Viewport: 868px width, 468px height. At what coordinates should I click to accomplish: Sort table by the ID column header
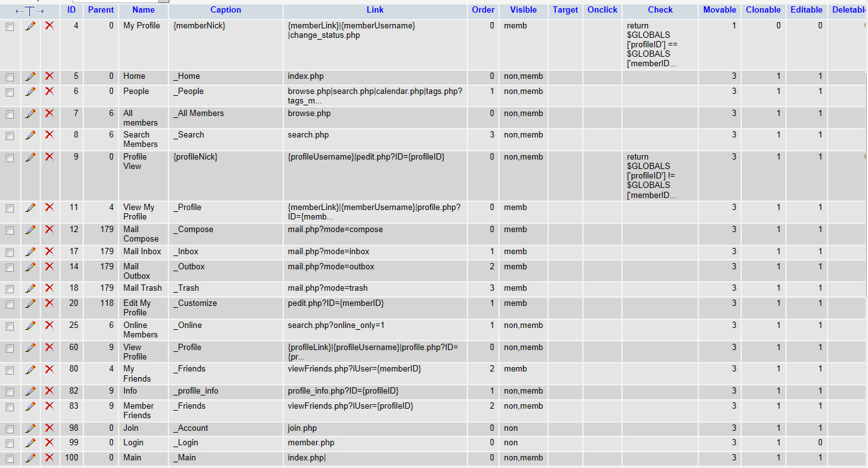71,10
